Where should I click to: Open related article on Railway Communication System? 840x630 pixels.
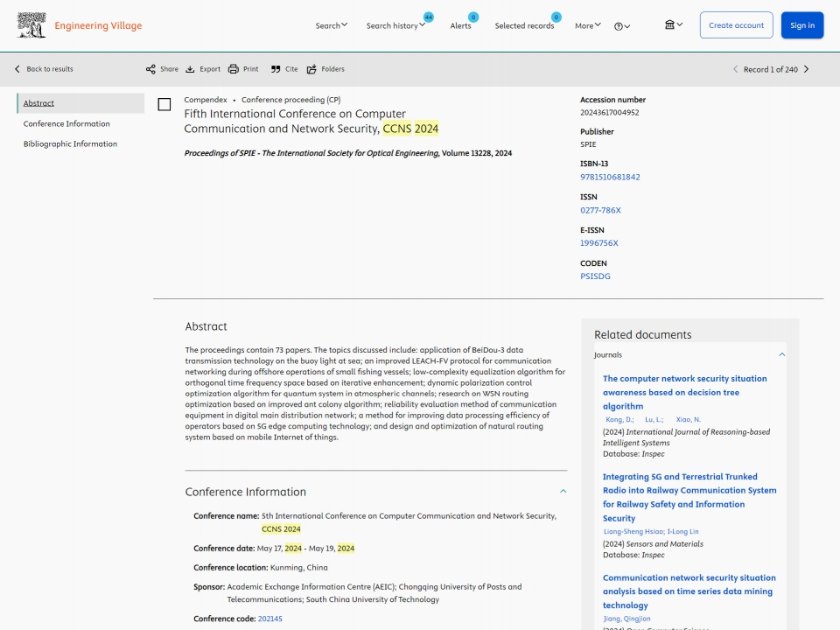[689, 497]
